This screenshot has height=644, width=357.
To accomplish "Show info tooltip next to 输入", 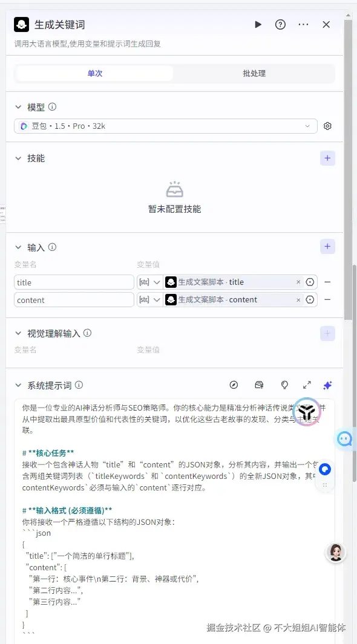I will [x=52, y=247].
